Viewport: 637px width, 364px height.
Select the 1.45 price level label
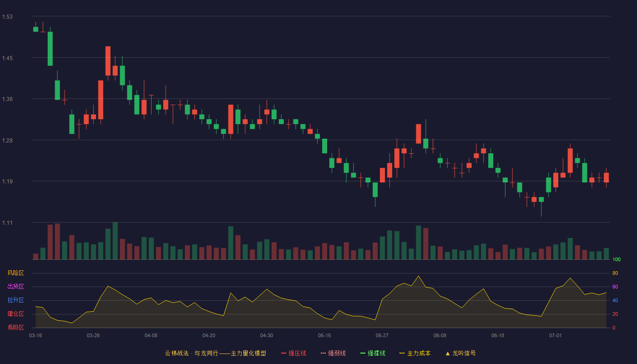(x=7, y=58)
